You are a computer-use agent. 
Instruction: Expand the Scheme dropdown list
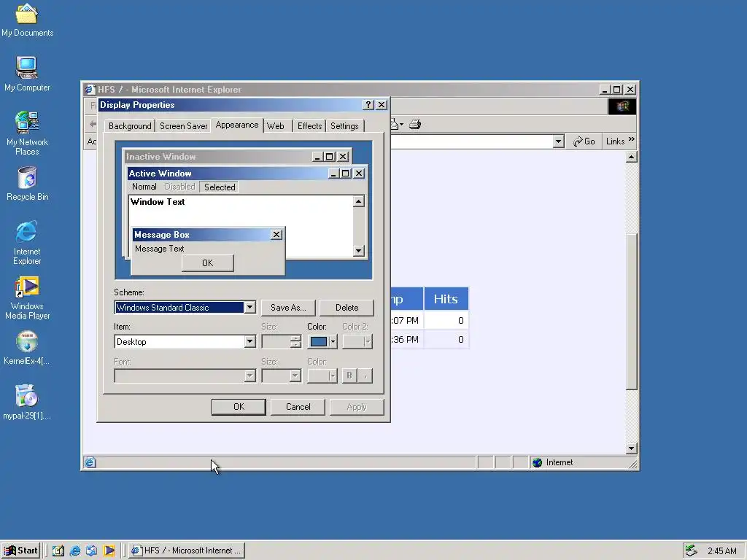click(249, 308)
